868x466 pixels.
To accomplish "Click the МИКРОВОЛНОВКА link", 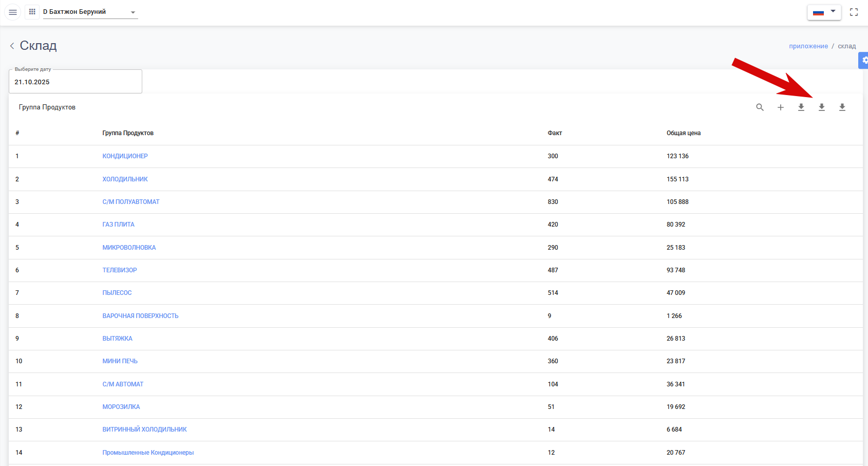I will click(129, 248).
